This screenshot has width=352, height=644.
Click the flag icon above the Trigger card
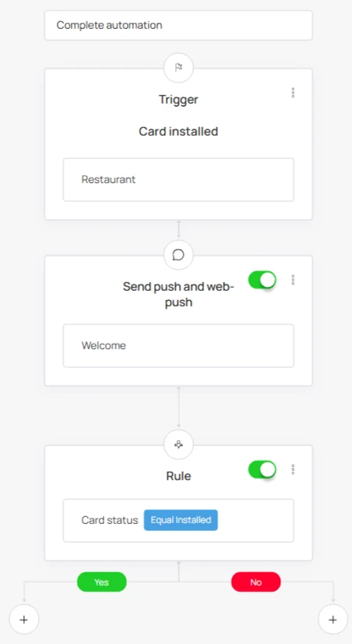coord(178,68)
